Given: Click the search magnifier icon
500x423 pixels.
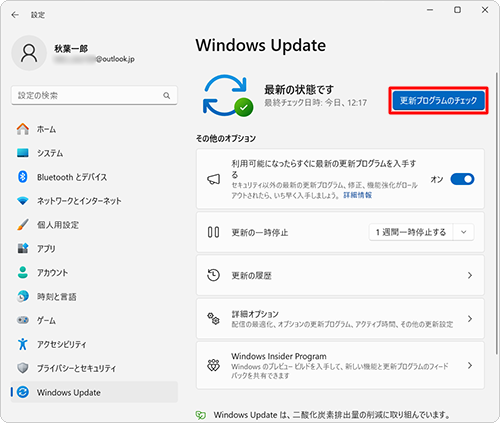Looking at the screenshot, I should click(167, 96).
